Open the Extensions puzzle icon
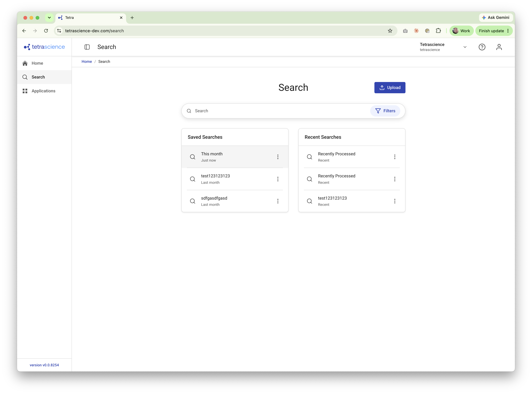This screenshot has height=394, width=532. click(x=438, y=31)
